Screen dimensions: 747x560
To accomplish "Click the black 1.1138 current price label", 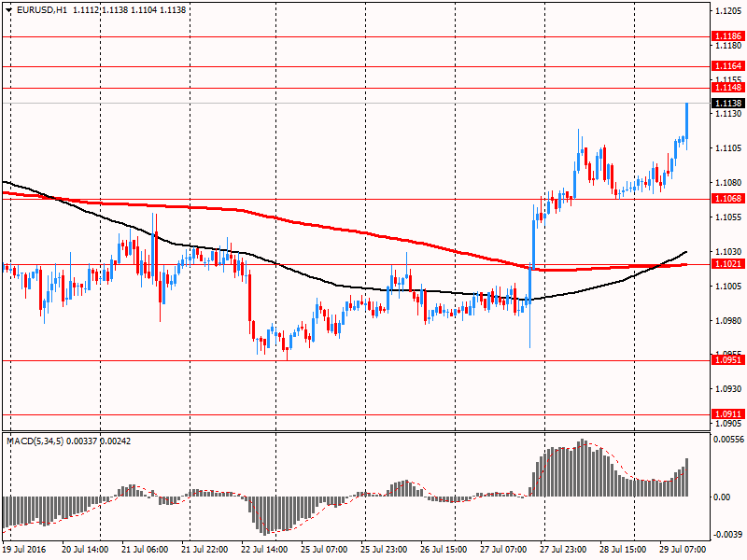I will click(728, 104).
